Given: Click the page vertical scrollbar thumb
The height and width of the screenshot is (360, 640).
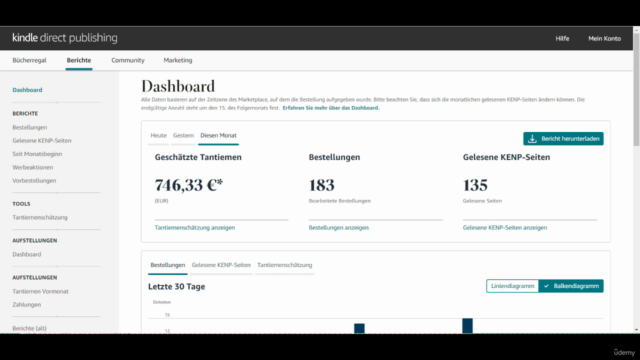Looking at the screenshot, I should click(636, 89).
